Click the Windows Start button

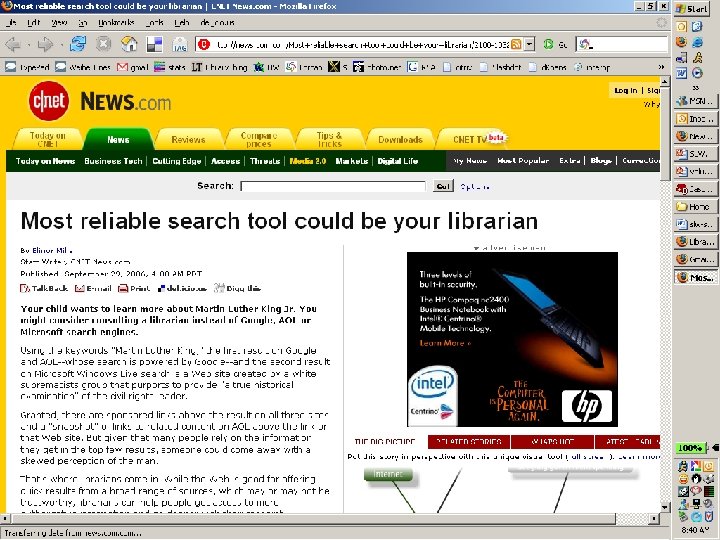point(693,9)
